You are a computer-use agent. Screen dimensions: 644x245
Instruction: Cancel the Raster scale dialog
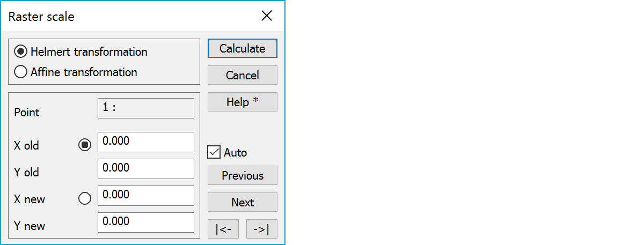[243, 75]
